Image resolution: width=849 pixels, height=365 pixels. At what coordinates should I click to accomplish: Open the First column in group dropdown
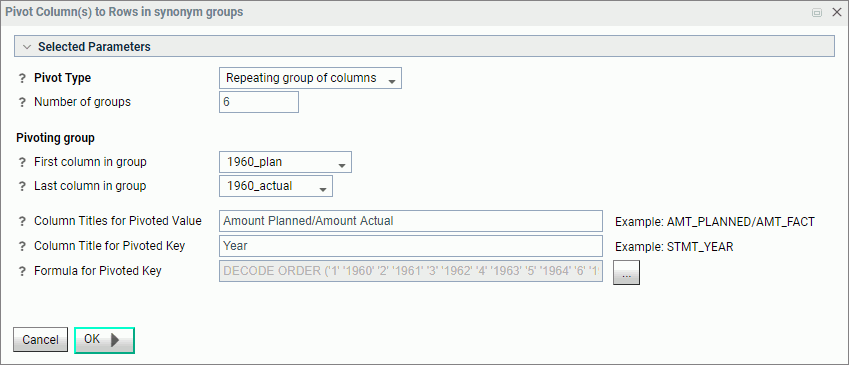coord(285,162)
